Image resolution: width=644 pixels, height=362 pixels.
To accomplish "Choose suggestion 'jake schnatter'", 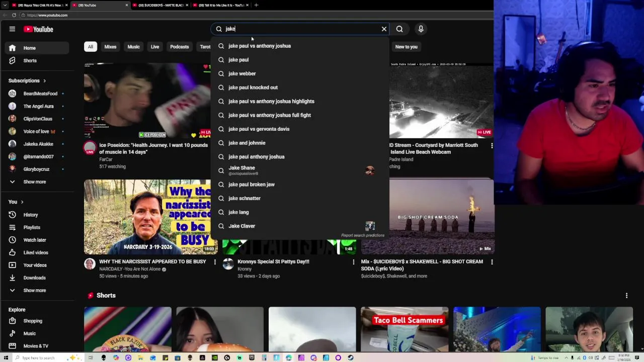I will click(300, 198).
